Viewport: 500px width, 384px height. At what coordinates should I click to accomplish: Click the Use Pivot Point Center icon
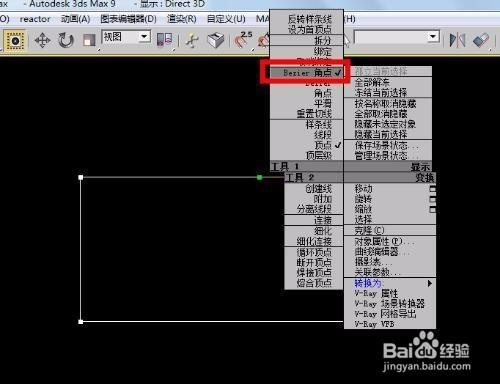tap(164, 40)
